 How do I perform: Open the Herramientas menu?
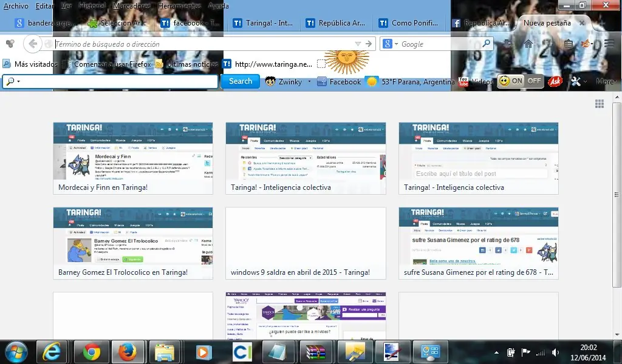[179, 6]
